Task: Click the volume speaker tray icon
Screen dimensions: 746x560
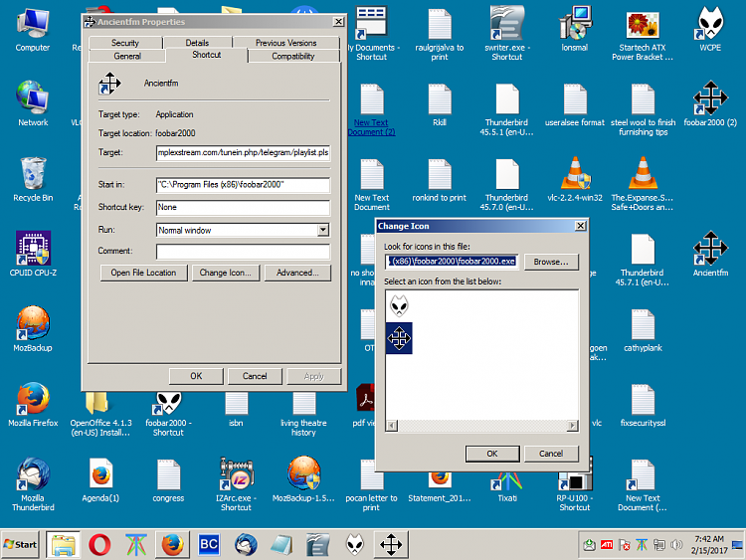Action: point(676,544)
